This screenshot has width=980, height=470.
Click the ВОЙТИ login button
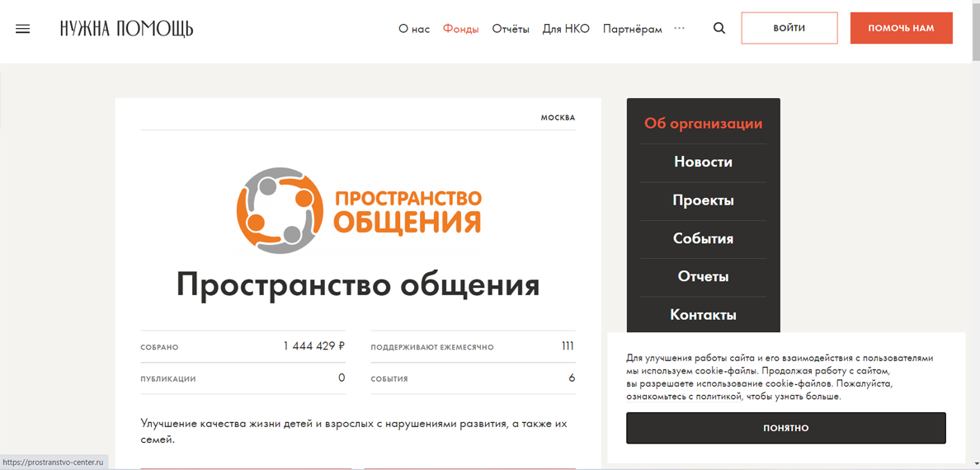(789, 28)
